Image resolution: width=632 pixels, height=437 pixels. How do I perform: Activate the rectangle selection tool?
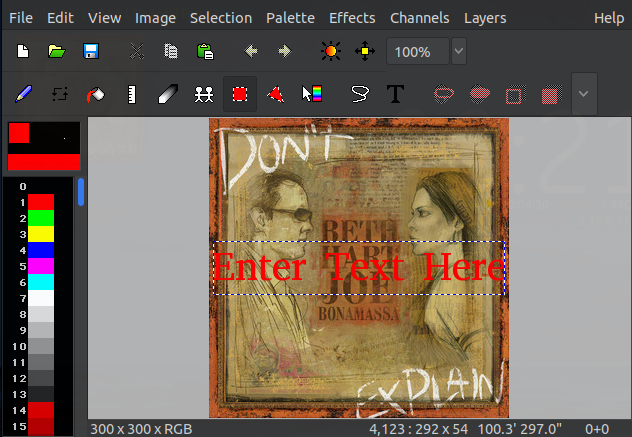(x=240, y=94)
